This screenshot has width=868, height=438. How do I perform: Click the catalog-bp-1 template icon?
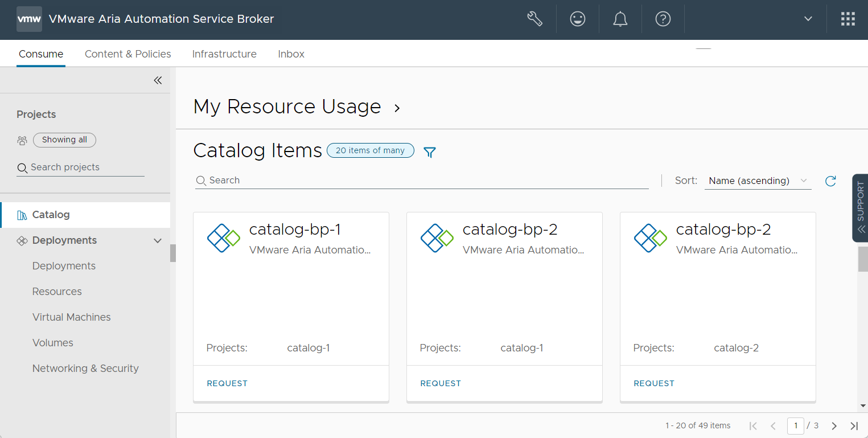click(223, 238)
